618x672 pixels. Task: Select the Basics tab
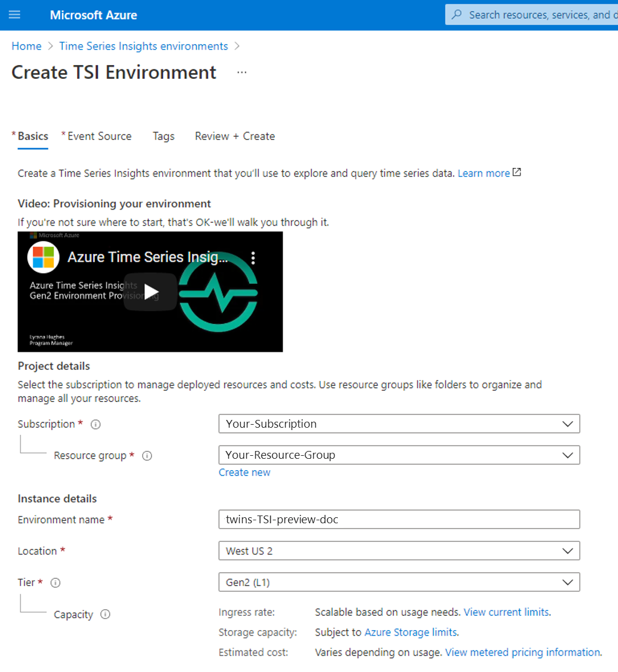(33, 136)
